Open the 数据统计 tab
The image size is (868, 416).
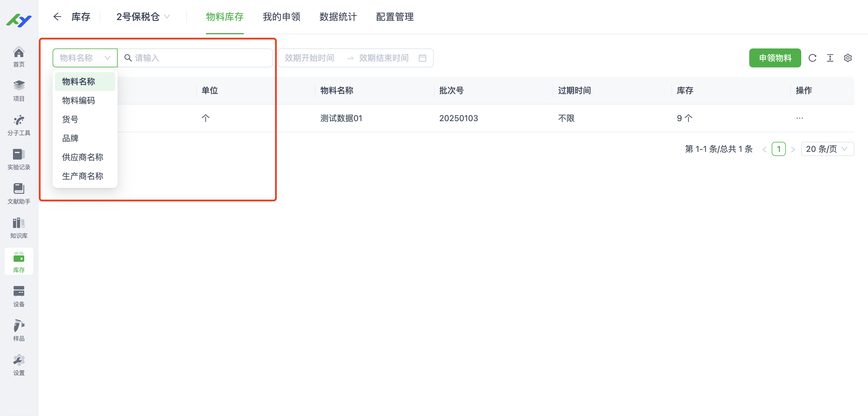[338, 17]
